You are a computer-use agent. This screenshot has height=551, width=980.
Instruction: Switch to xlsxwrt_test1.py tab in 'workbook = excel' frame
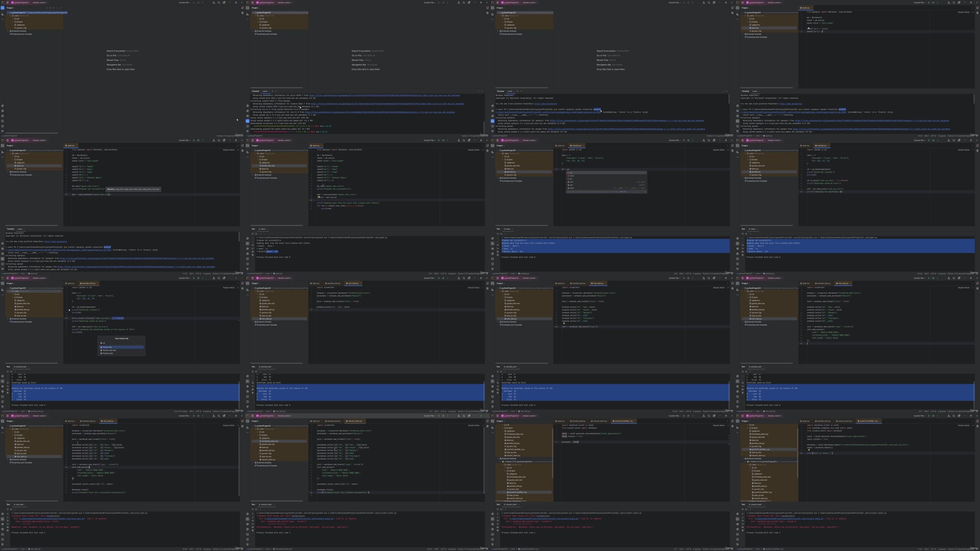[599, 421]
